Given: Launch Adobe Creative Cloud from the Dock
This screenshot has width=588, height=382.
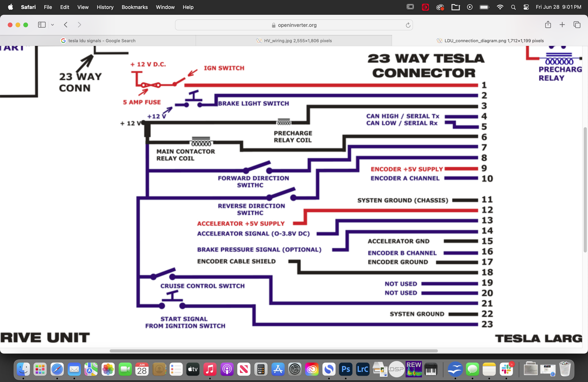Looking at the screenshot, I should tap(312, 369).
